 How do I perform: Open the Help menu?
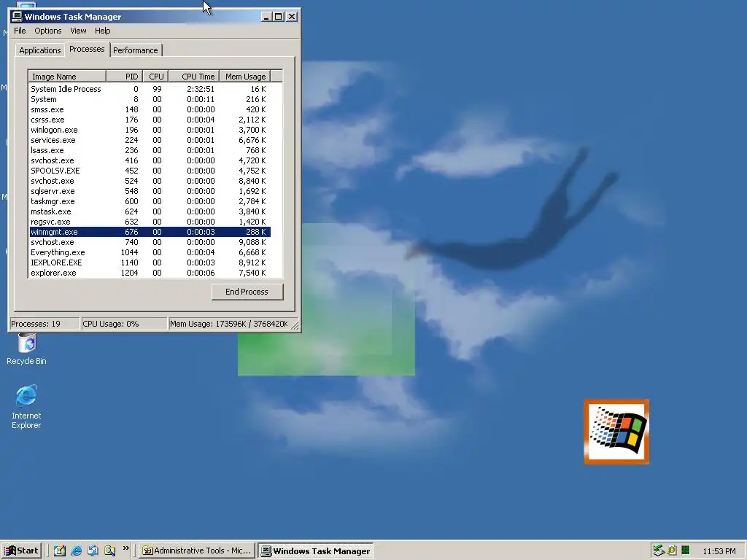coord(102,31)
